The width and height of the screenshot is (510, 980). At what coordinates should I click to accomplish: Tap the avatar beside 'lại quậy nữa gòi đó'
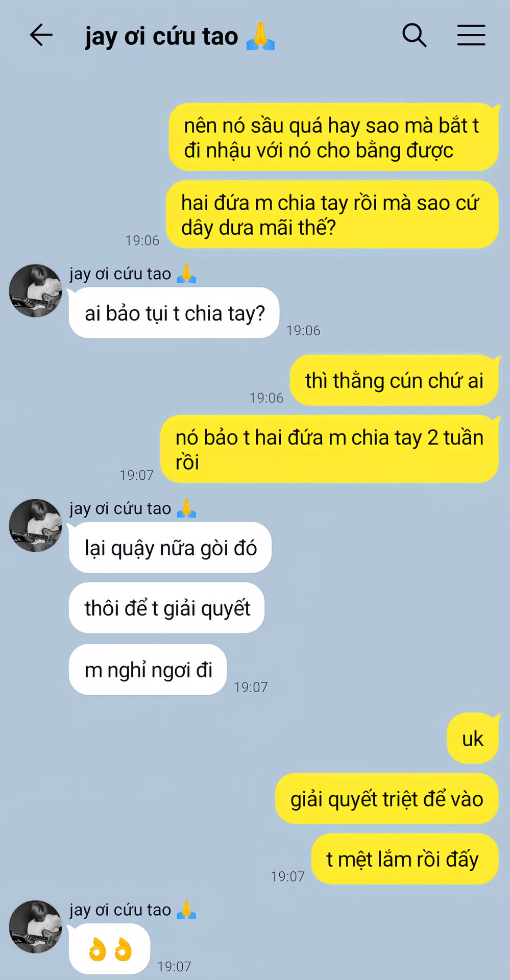tap(35, 525)
